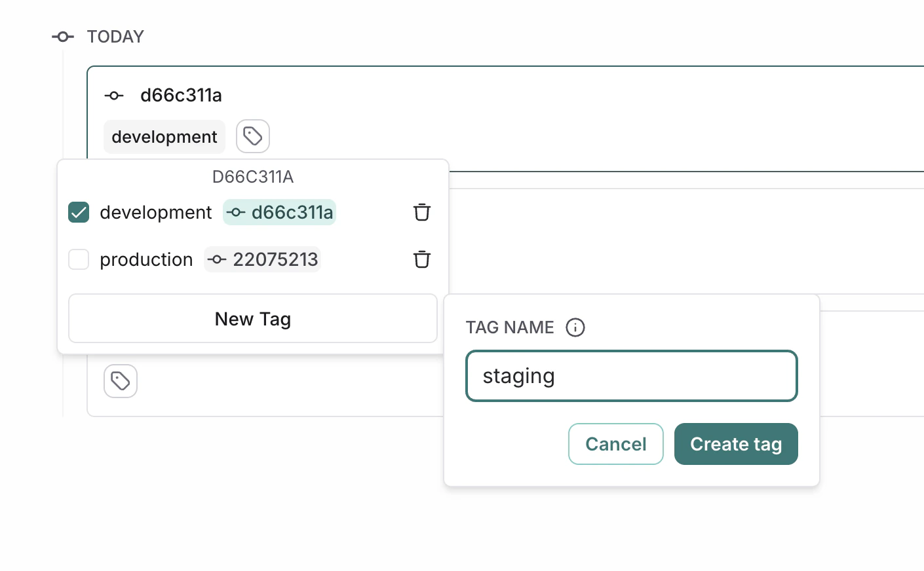Delete the development tag via trash icon

click(422, 212)
